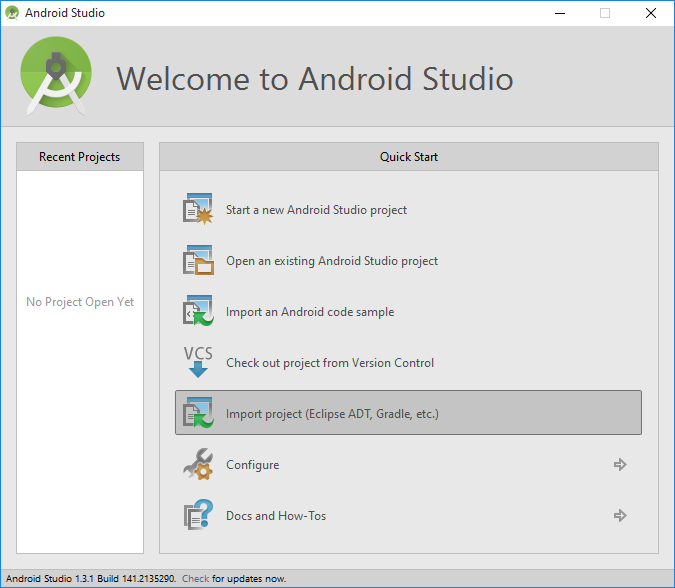Expand Docs and How-Tos using its arrow

[620, 515]
